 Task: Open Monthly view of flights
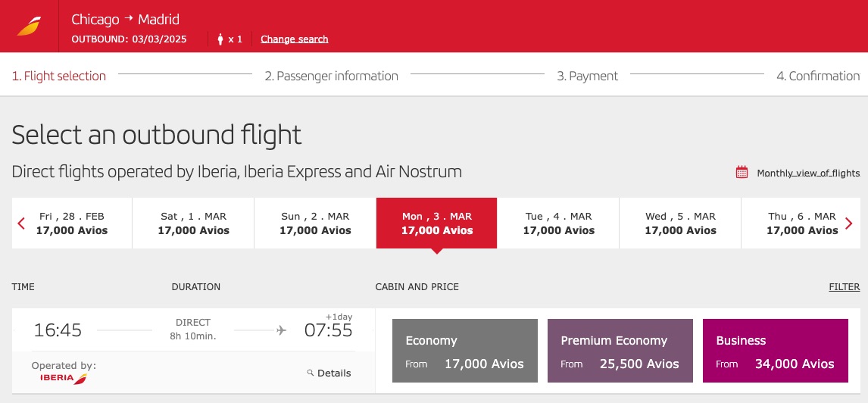[x=808, y=173]
